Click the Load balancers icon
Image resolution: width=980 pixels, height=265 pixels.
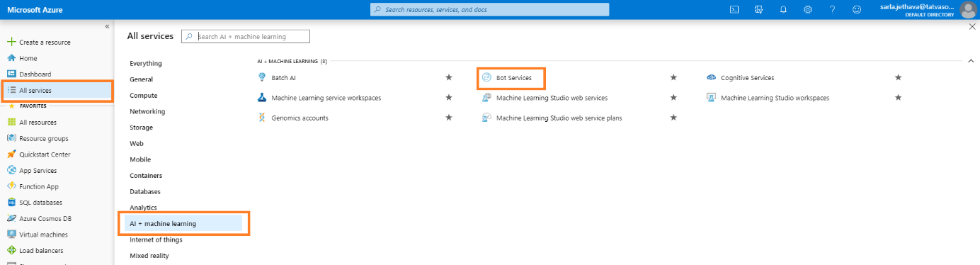[11, 250]
